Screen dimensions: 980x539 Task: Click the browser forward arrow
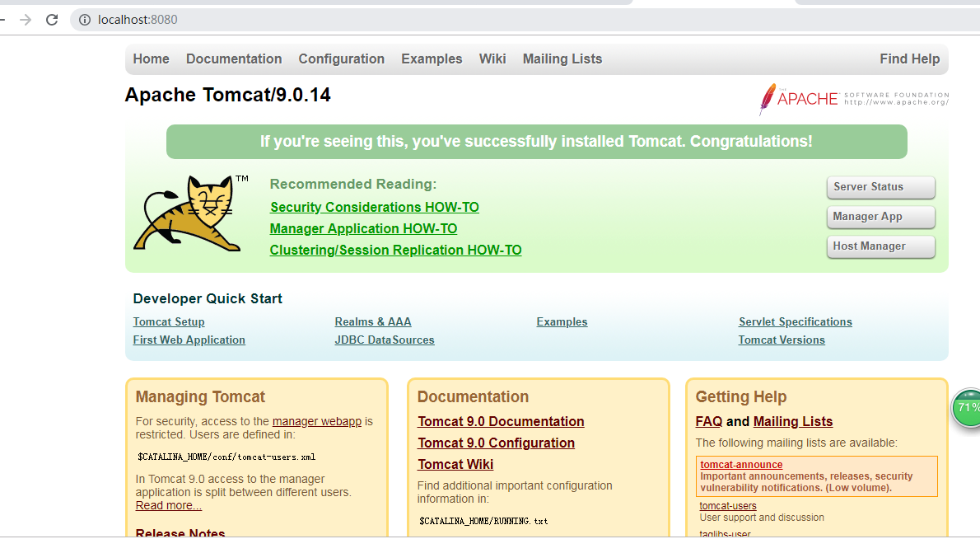click(x=25, y=20)
